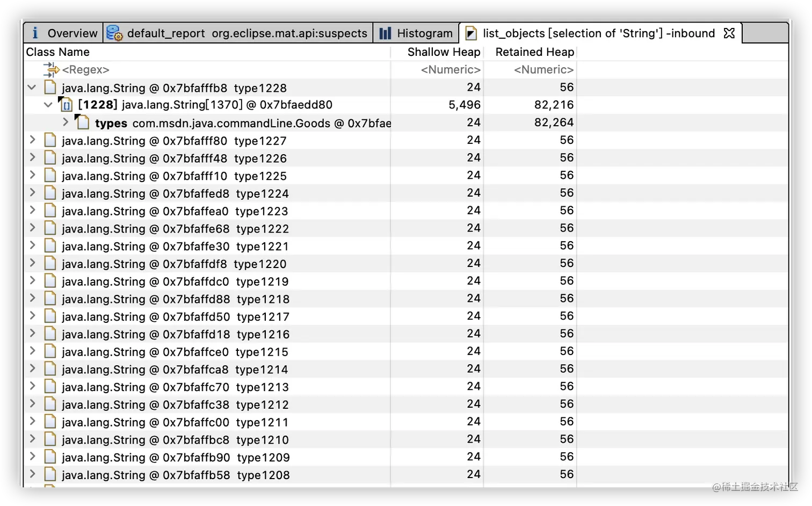Click Shallow Heap value 5,496
The image size is (812, 506).
(465, 105)
